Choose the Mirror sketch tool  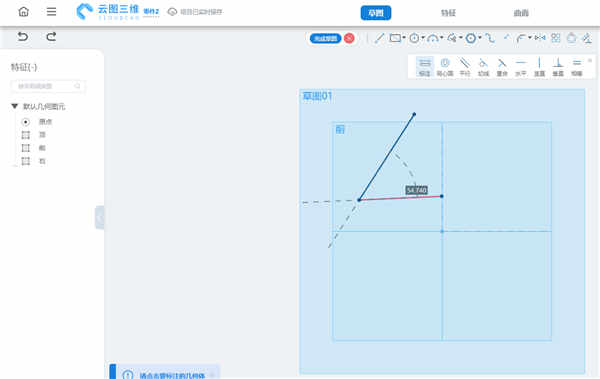[x=540, y=38]
